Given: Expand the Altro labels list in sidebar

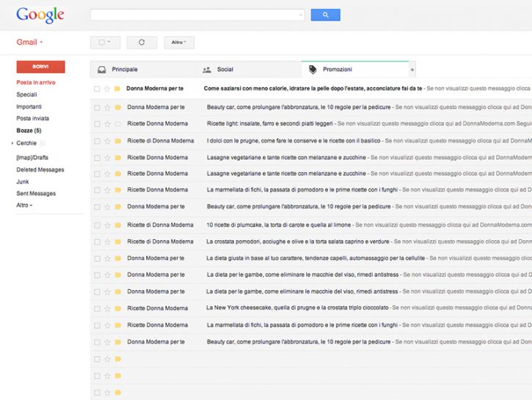Looking at the screenshot, I should 24,206.
